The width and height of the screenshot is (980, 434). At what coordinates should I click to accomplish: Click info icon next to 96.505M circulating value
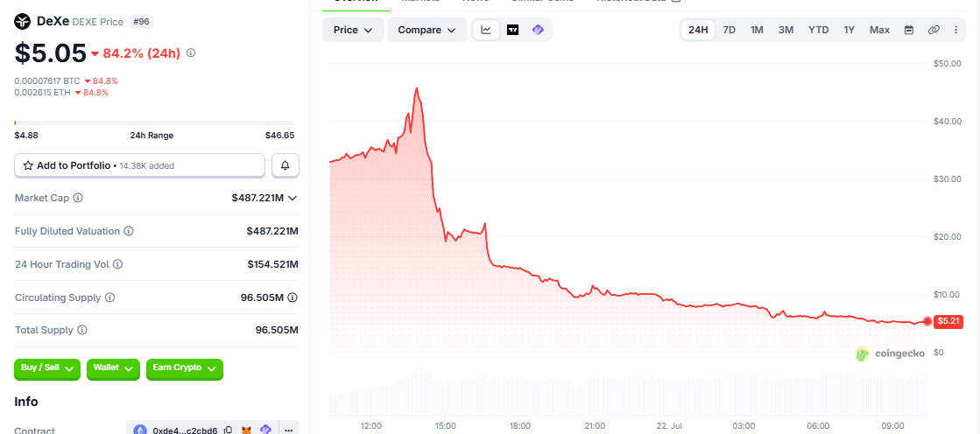click(x=292, y=297)
